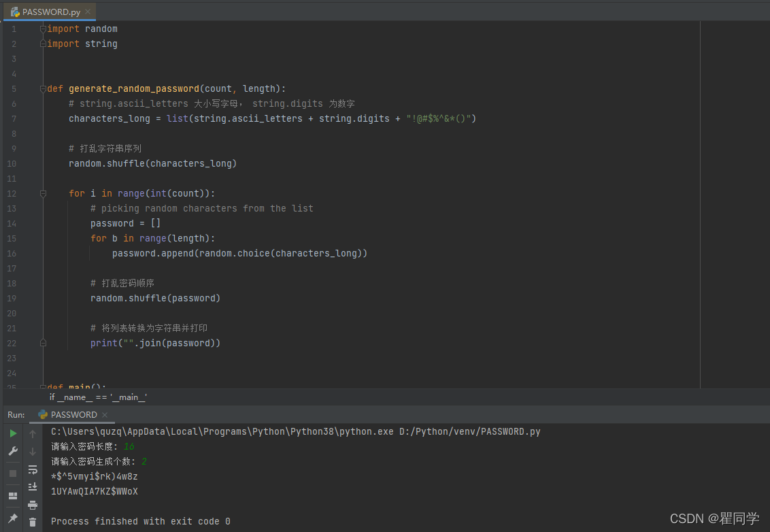
Task: Click the import fold end marker at line 2
Action: pyautogui.click(x=44, y=44)
